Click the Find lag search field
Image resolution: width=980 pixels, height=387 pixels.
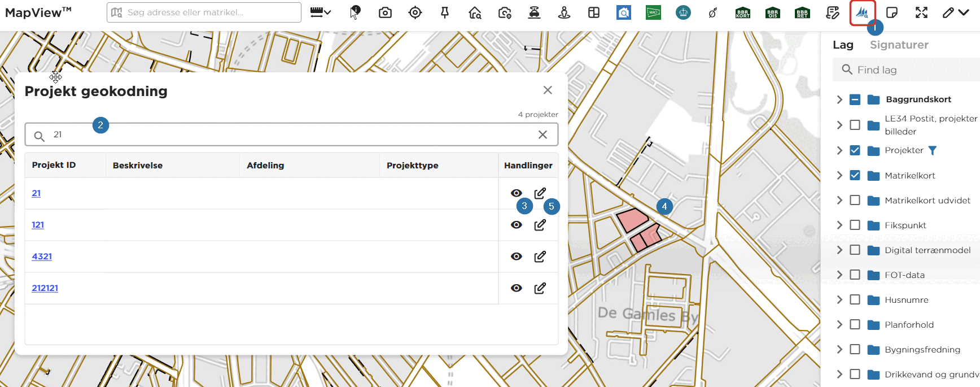point(906,70)
